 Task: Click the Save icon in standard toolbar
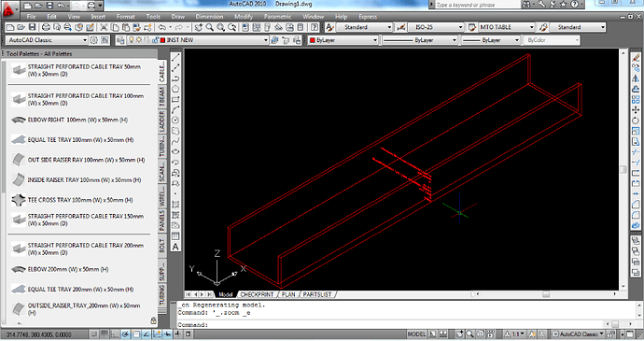[32, 27]
